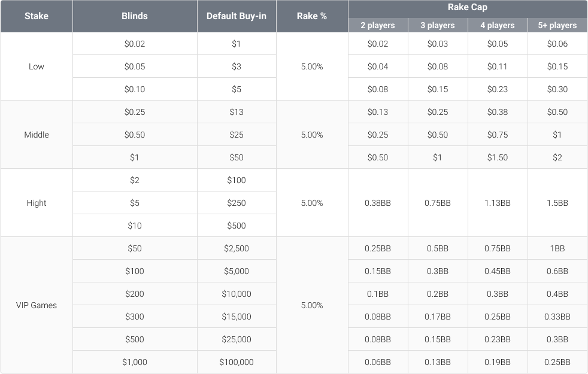588x374 pixels.
Task: Click the $2,500 default buy-in cell
Action: (236, 248)
